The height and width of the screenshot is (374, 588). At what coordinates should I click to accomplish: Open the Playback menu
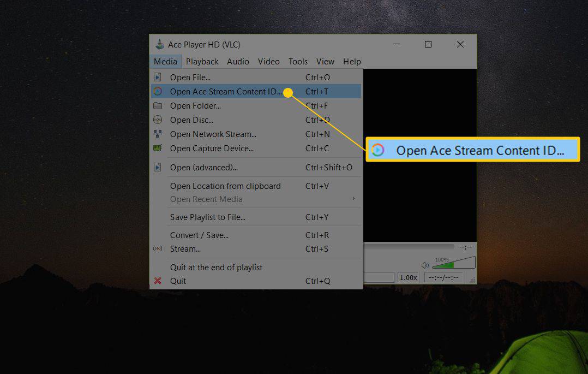[x=202, y=61]
